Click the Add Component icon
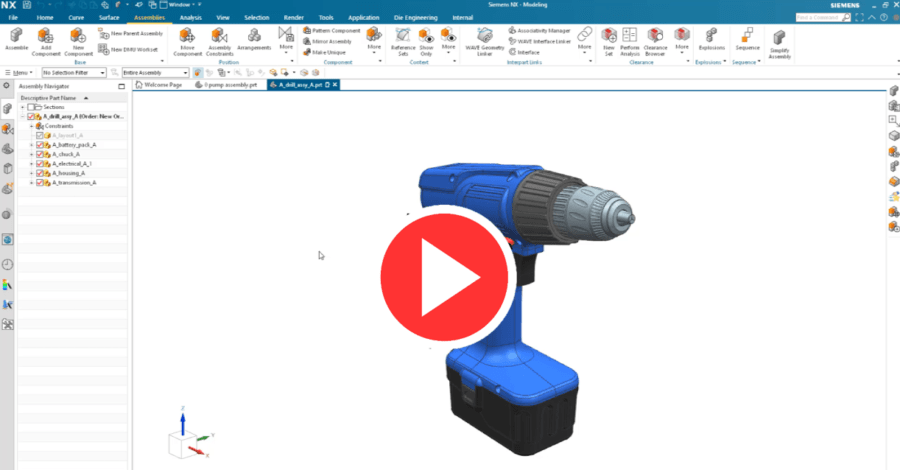 45,36
